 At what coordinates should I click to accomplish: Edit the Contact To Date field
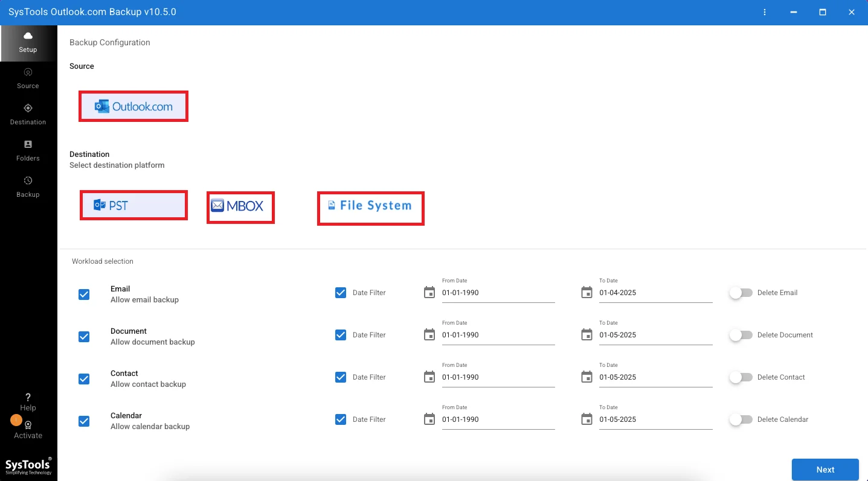click(x=656, y=377)
